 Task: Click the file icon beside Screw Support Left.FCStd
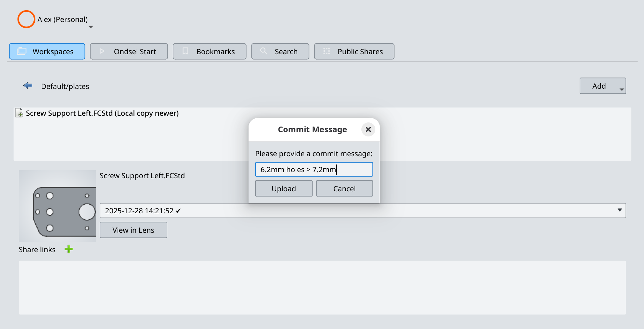[x=19, y=113]
